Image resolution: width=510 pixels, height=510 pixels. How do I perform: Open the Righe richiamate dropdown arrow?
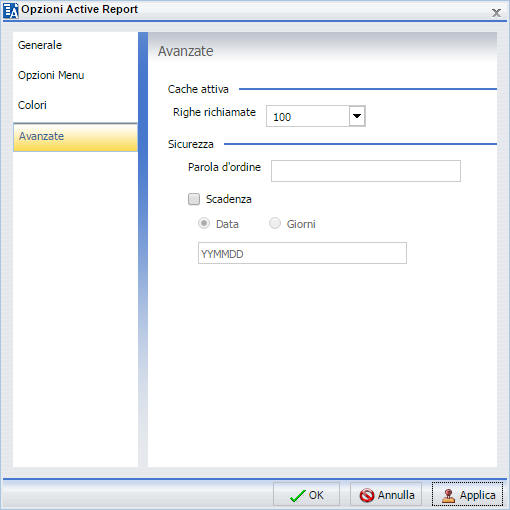tap(357, 116)
